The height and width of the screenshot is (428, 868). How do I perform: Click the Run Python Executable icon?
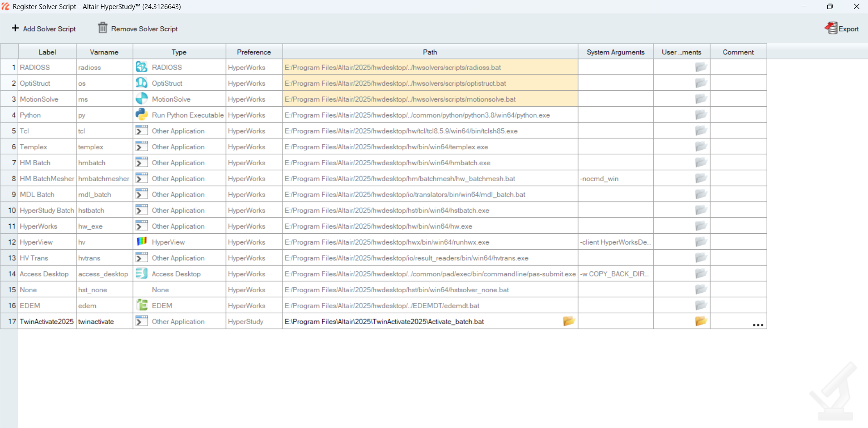[141, 114]
